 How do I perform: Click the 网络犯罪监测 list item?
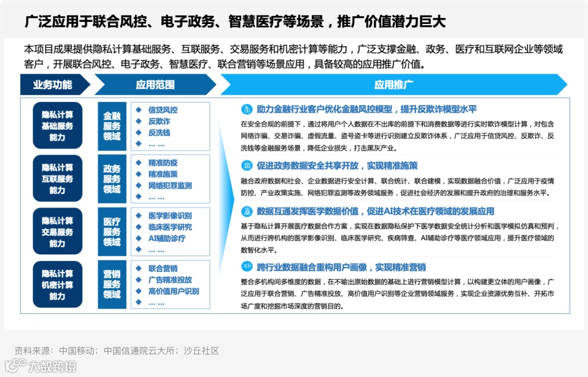tap(170, 185)
